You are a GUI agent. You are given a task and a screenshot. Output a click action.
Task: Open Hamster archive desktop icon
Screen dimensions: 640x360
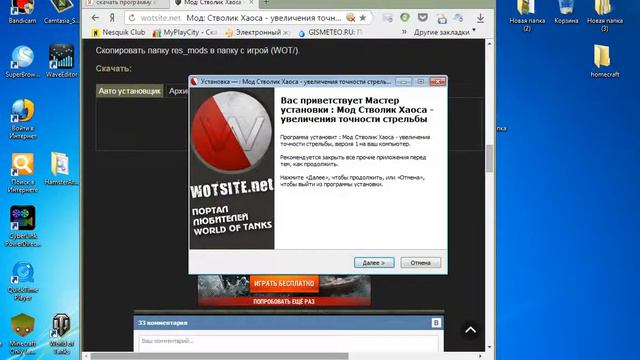coord(60,169)
